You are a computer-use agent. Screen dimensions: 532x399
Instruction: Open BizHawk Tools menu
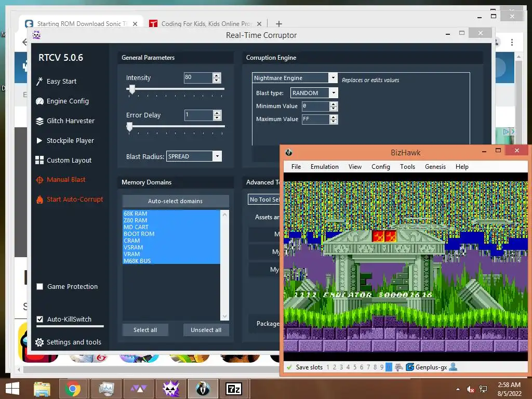click(407, 167)
